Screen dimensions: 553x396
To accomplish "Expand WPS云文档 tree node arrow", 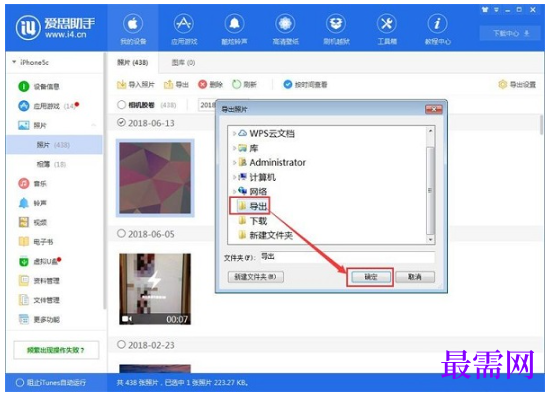I will (x=234, y=133).
